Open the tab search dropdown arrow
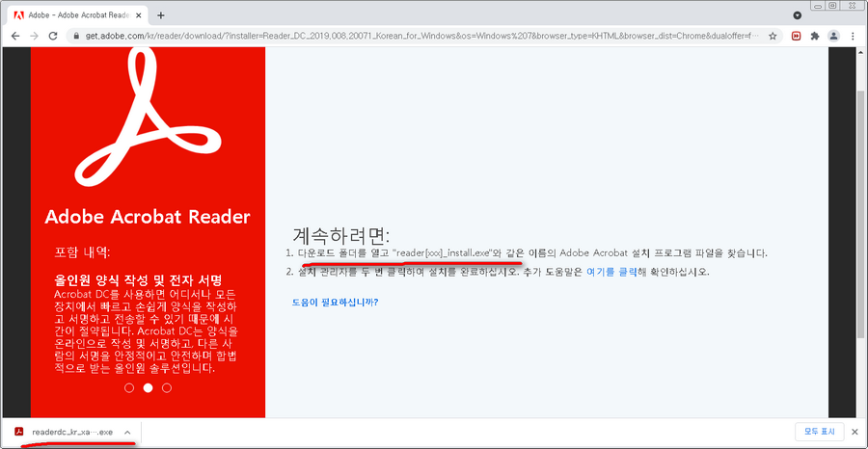868x449 pixels. [x=798, y=14]
